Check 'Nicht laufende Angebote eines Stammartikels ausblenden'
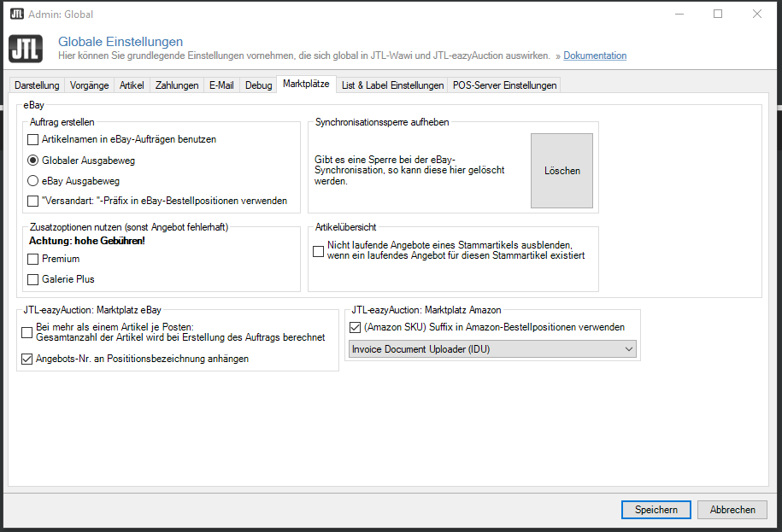The image size is (782, 532). click(x=318, y=251)
